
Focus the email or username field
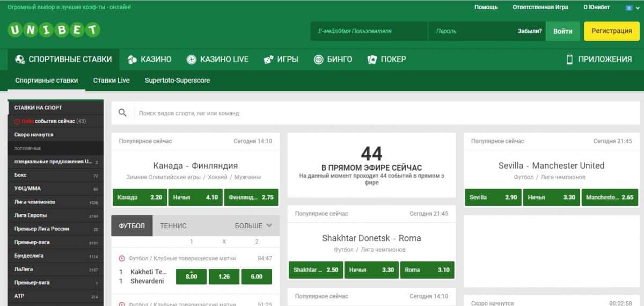click(369, 31)
